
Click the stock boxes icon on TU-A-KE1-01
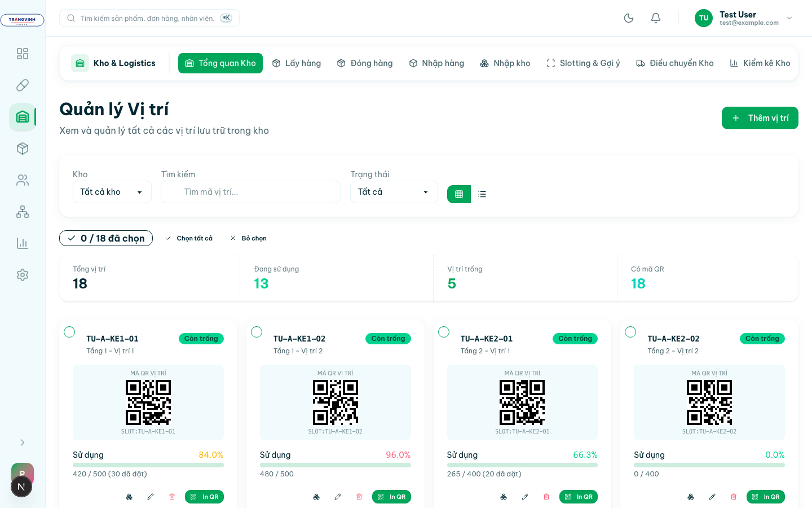coord(129,497)
